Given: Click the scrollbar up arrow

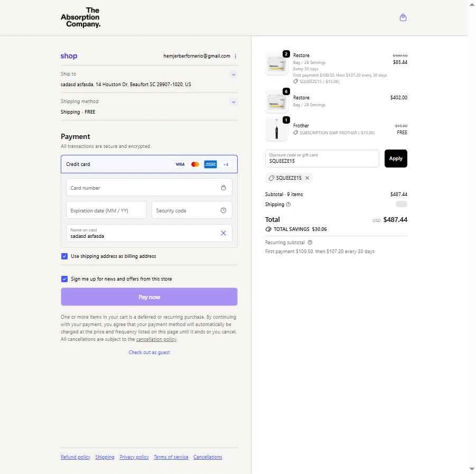Looking at the screenshot, I should click(x=472, y=5).
